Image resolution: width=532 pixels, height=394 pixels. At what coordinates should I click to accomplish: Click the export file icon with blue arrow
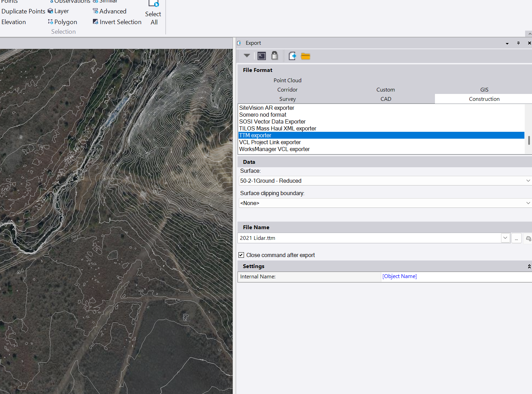pos(292,56)
